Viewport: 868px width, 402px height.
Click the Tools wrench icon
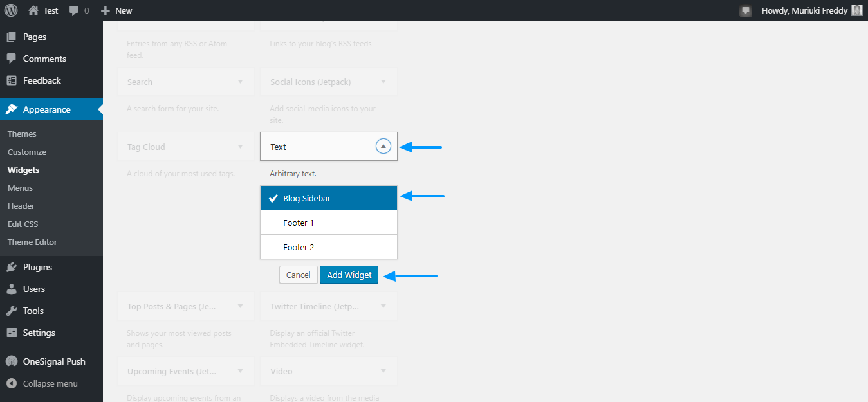click(12, 311)
